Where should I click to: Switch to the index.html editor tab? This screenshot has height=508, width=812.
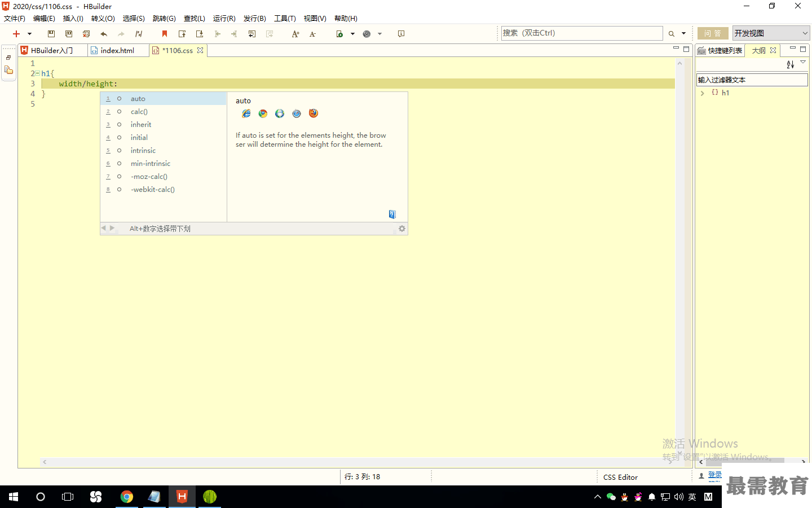(x=117, y=50)
